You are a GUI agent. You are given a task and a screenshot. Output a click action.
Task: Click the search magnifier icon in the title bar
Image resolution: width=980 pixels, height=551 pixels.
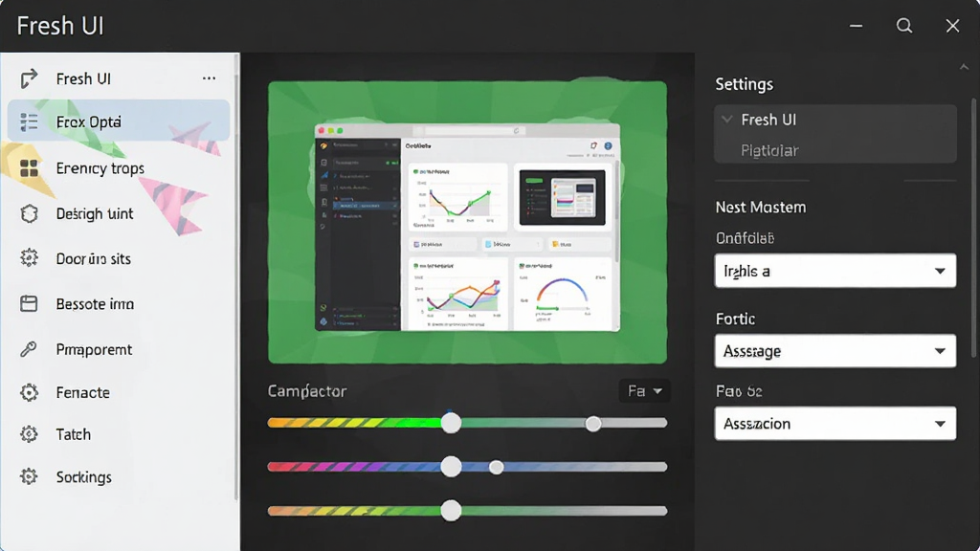click(x=903, y=26)
